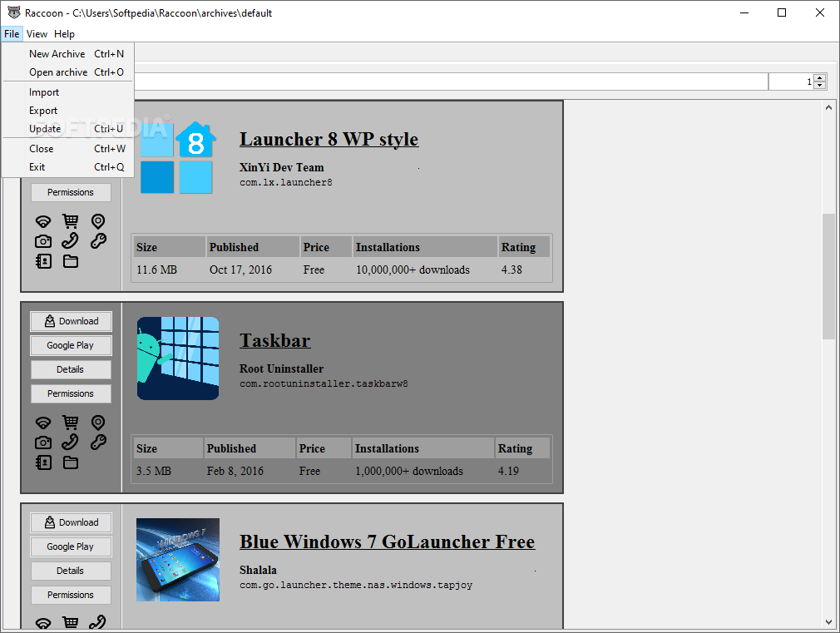Click the shopping cart icon in Taskbar card
This screenshot has height=633, width=840.
click(x=70, y=423)
